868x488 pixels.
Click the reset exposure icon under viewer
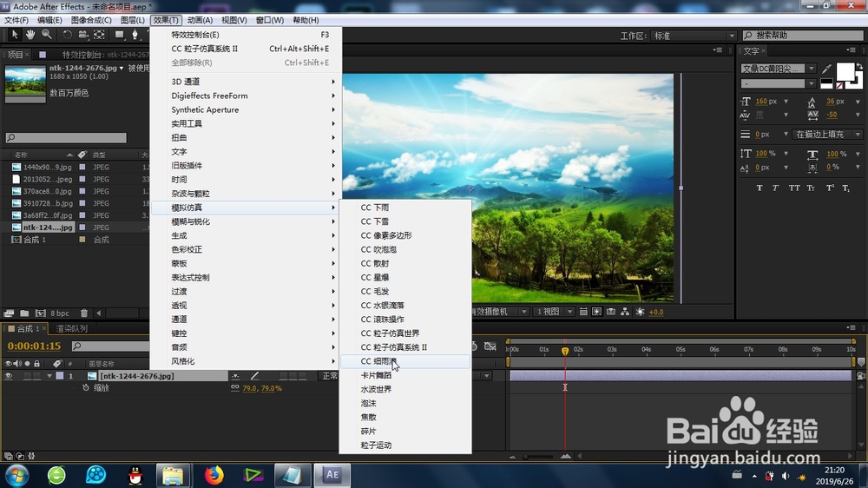640,312
